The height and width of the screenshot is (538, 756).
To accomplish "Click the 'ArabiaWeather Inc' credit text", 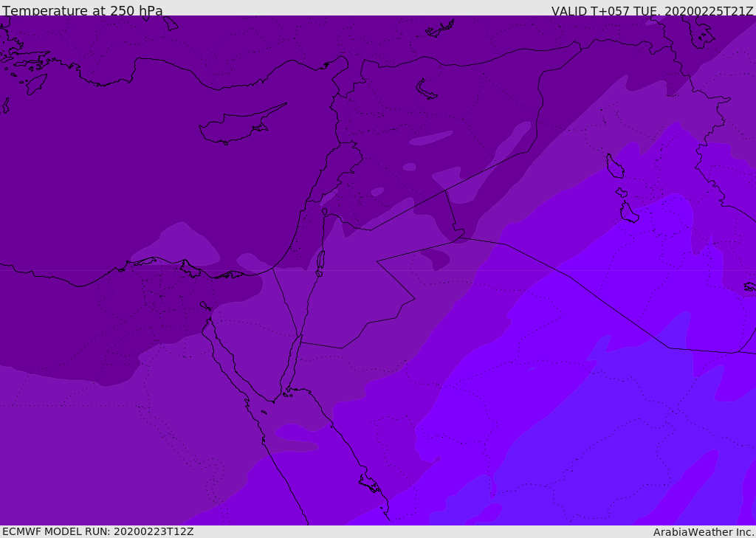I will (x=703, y=532).
